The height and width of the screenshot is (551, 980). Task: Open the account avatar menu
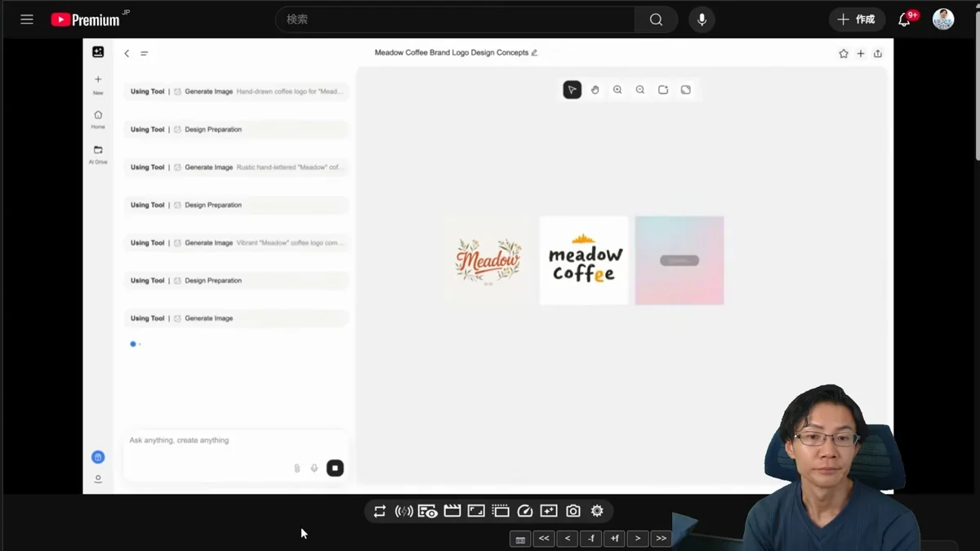943,20
